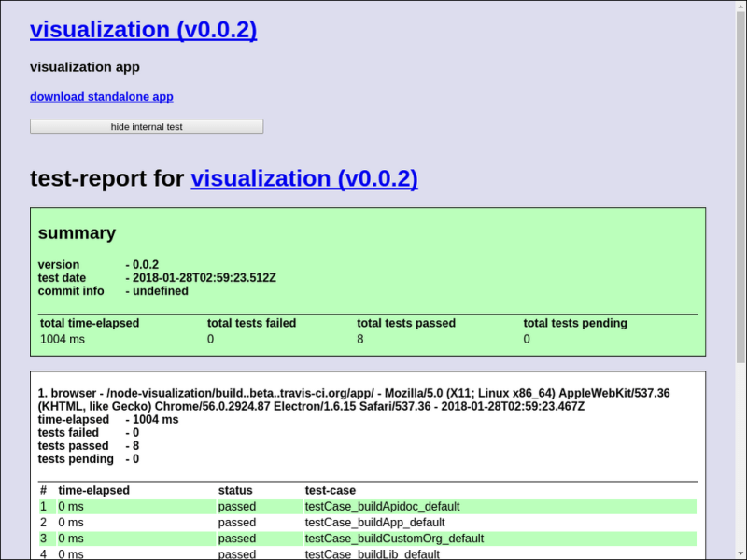Image resolution: width=747 pixels, height=560 pixels.
Task: Click the test-case column header
Action: 331,489
